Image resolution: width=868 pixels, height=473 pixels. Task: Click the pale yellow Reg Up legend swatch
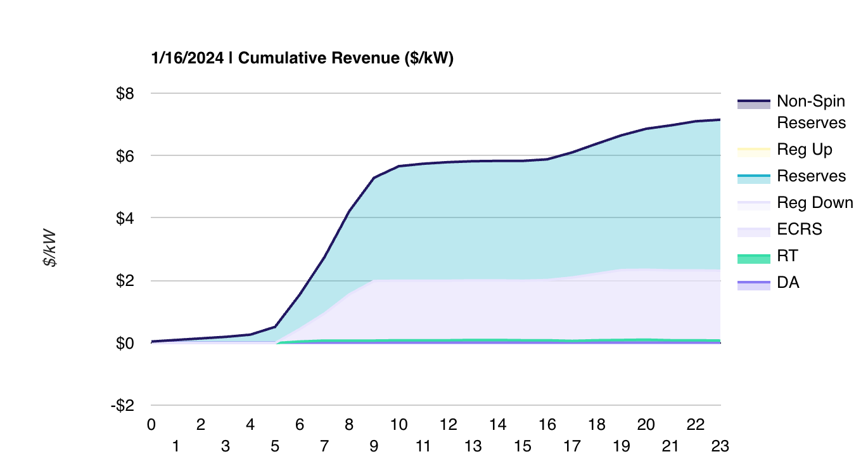coord(753,151)
